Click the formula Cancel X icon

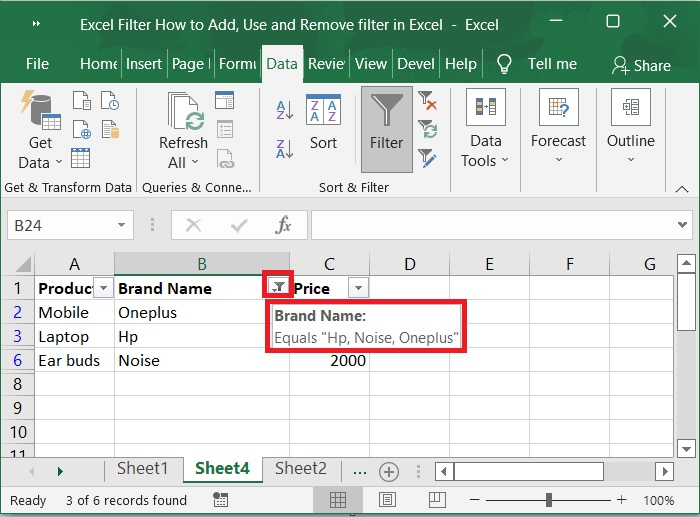193,225
